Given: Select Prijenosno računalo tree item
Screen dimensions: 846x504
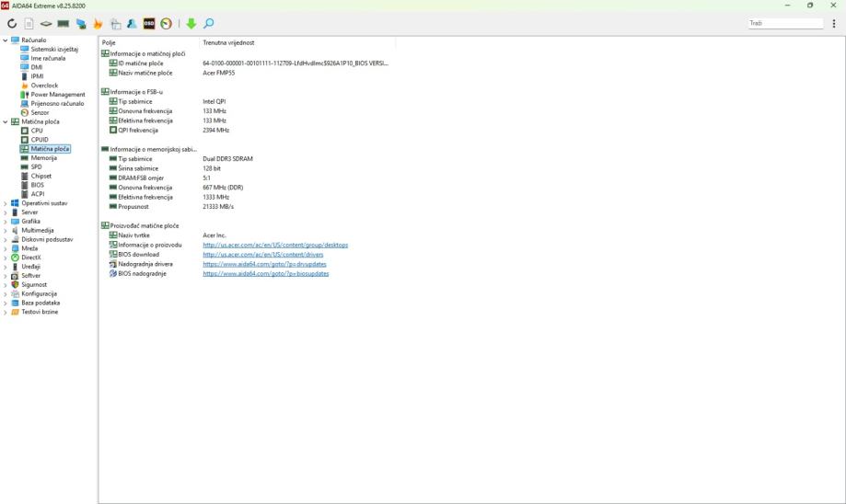Looking at the screenshot, I should click(x=57, y=104).
